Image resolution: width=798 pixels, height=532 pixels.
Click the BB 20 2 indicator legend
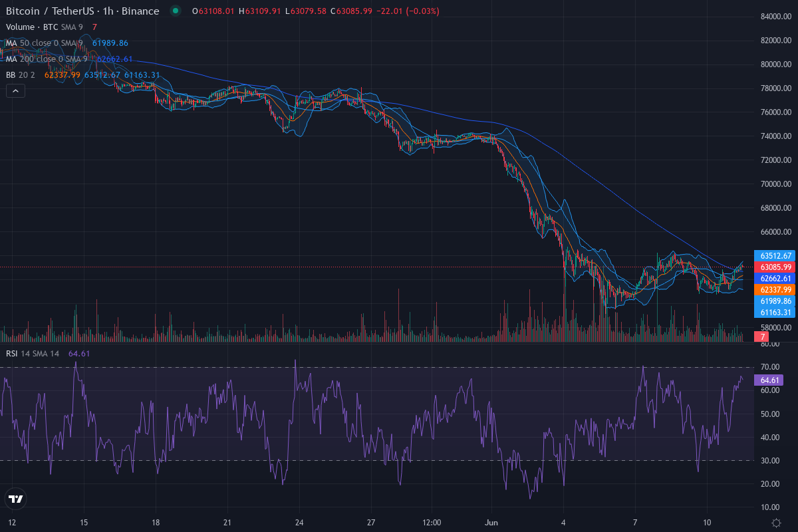coord(21,74)
